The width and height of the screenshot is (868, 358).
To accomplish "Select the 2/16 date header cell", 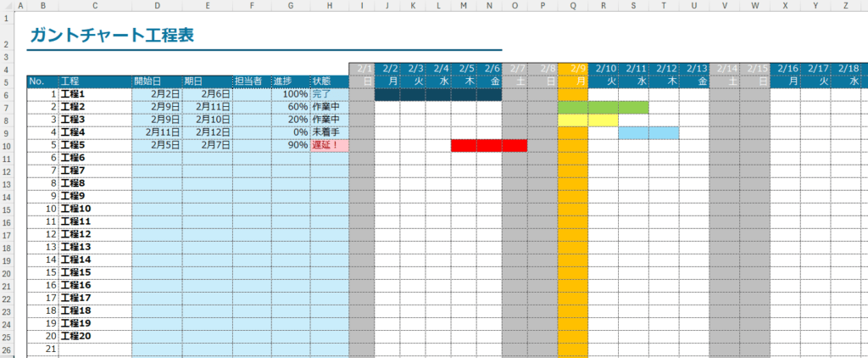I will 787,69.
